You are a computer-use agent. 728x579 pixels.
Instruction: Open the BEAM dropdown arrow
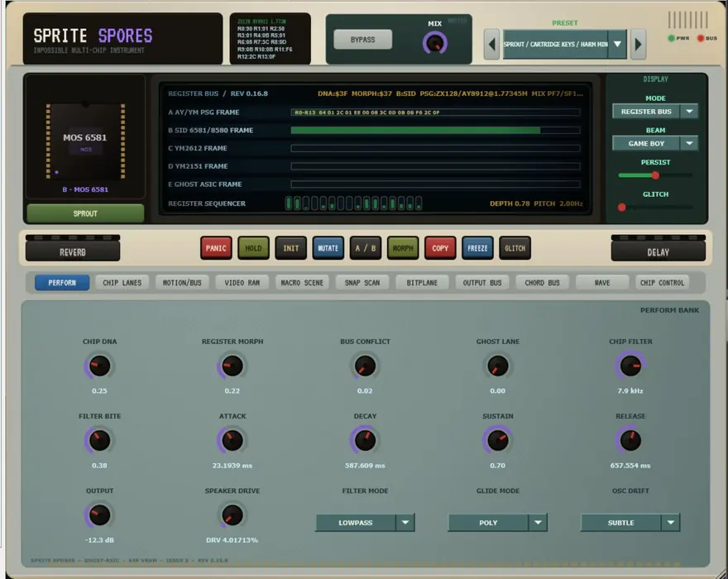point(689,143)
